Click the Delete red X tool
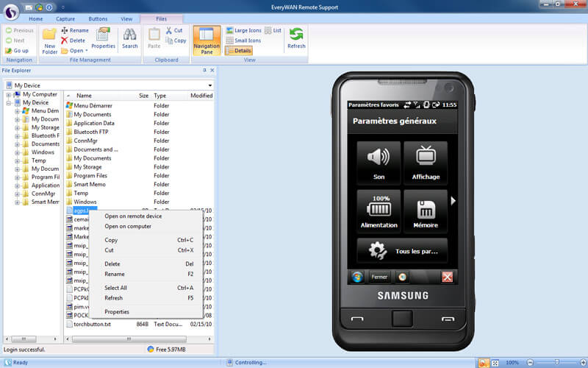The image size is (588, 368). coord(73,40)
